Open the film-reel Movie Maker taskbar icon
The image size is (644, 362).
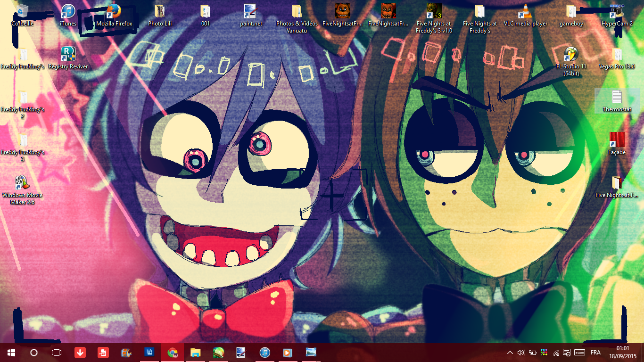pyautogui.click(x=126, y=353)
